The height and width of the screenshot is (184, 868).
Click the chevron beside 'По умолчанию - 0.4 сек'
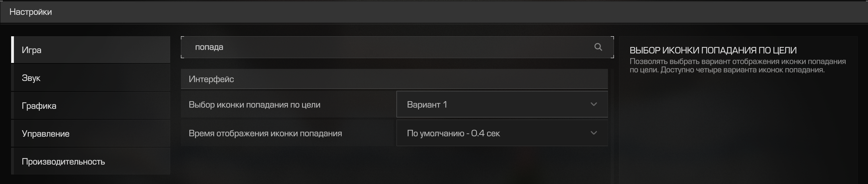tap(594, 133)
